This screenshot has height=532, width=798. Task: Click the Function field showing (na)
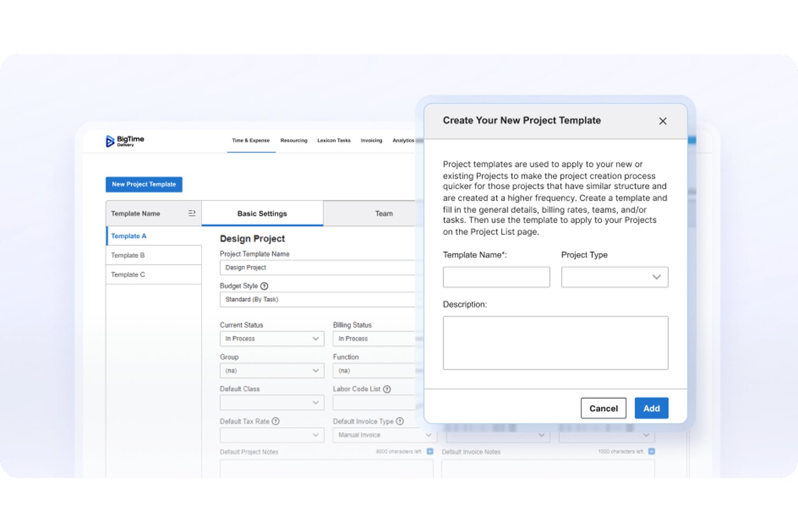374,371
